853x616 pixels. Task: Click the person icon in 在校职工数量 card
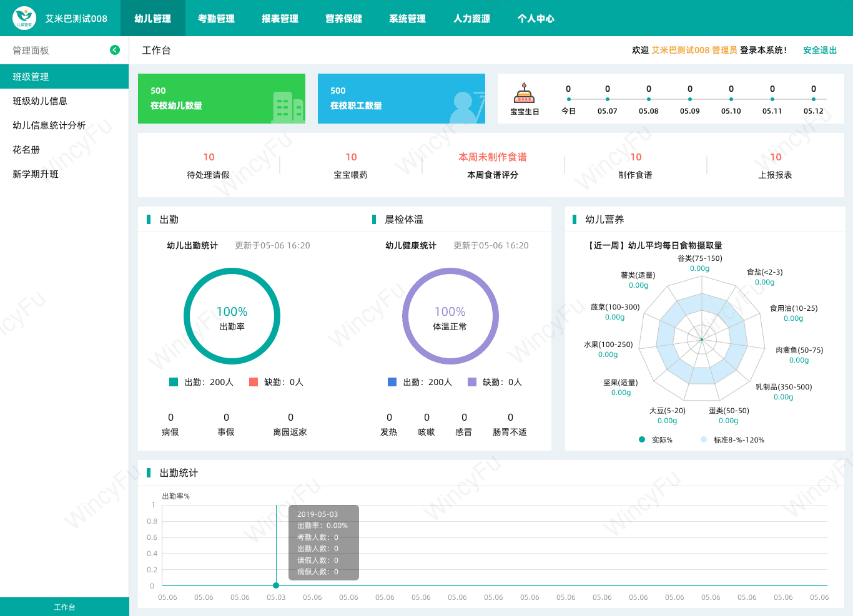coord(467,107)
